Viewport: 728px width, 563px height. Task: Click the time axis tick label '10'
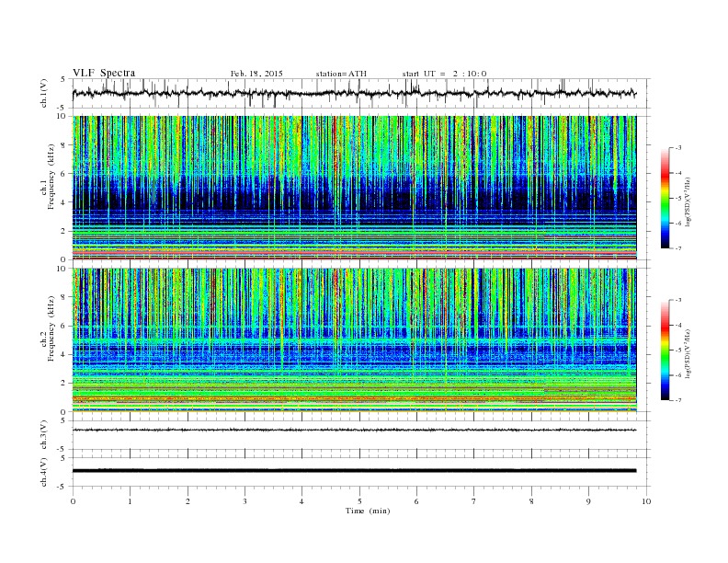tap(646, 501)
